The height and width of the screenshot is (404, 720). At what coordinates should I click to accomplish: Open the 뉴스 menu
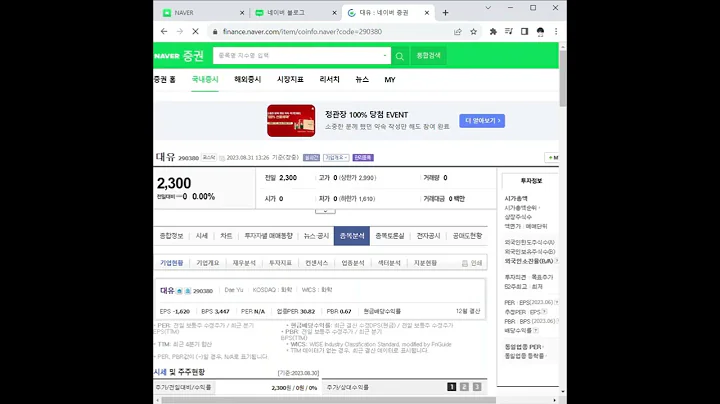tap(362, 79)
